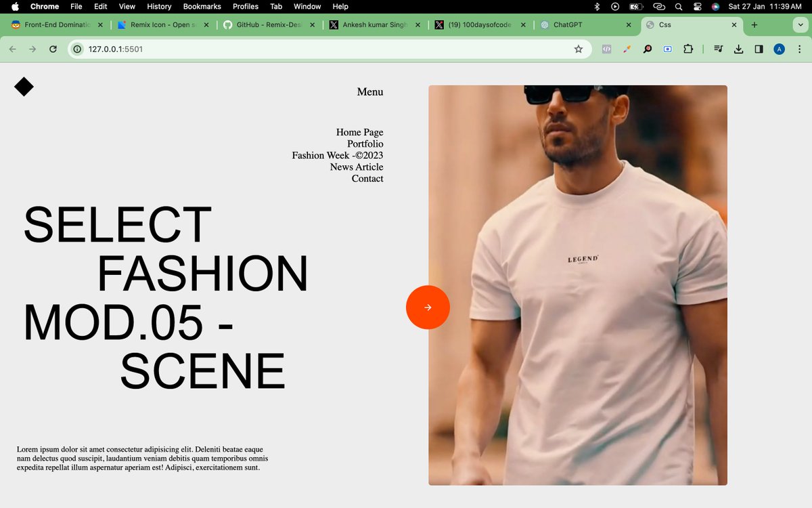Open the File menu
812x508 pixels.
click(x=76, y=6)
